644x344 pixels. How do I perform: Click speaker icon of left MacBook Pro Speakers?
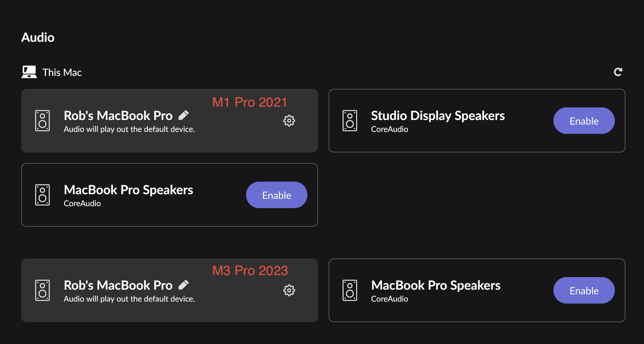point(42,195)
